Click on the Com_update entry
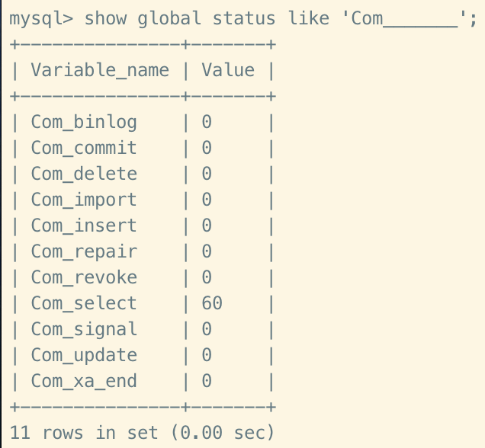The image size is (485, 448). point(84,355)
